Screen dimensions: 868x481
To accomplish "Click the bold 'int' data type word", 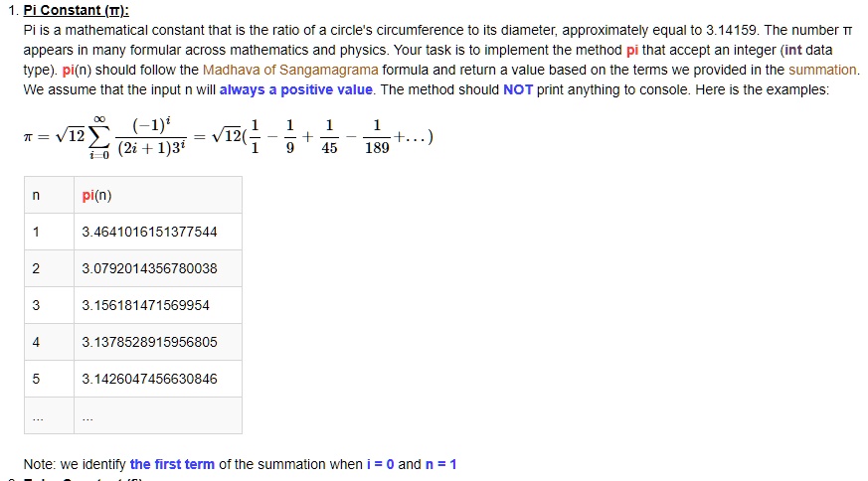I will coord(792,50).
